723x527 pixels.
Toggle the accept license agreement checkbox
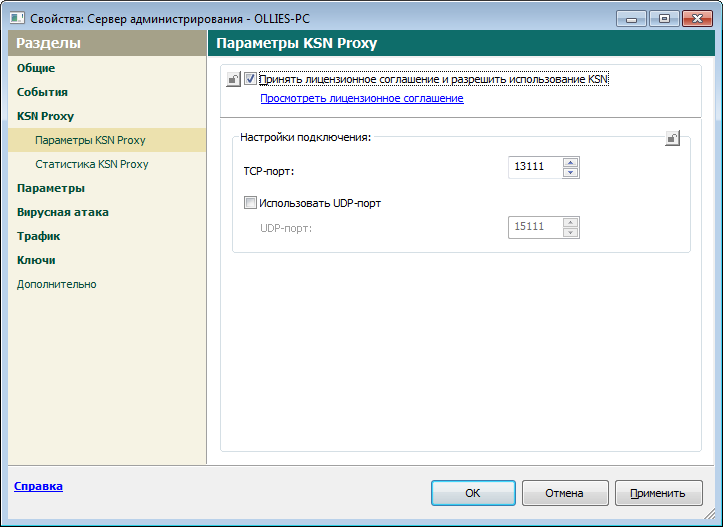tap(250, 79)
